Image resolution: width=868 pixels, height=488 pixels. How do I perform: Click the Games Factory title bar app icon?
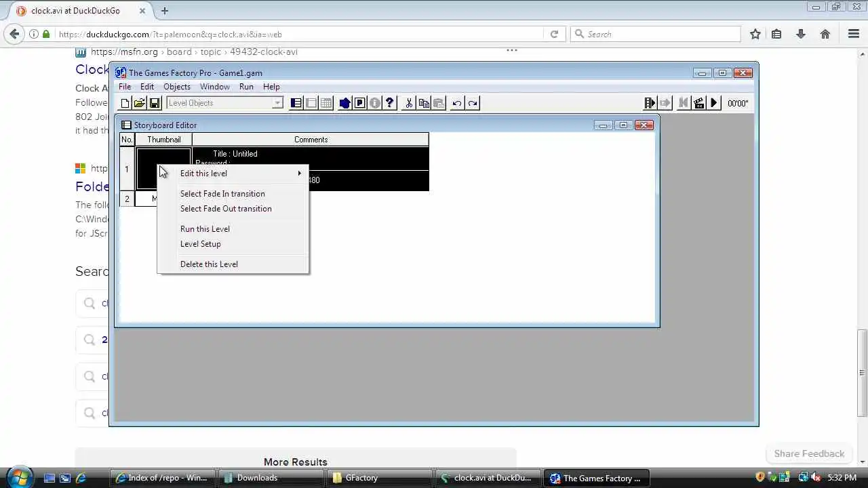(121, 73)
